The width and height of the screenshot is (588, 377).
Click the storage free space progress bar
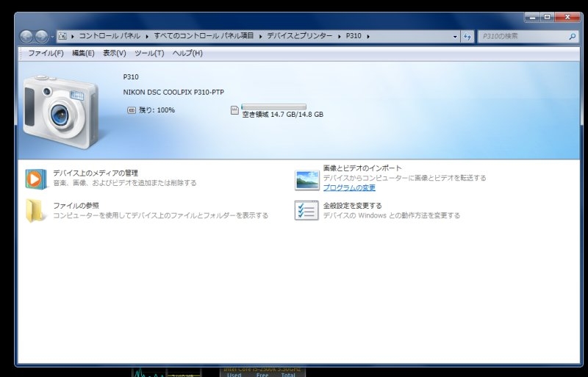click(273, 107)
